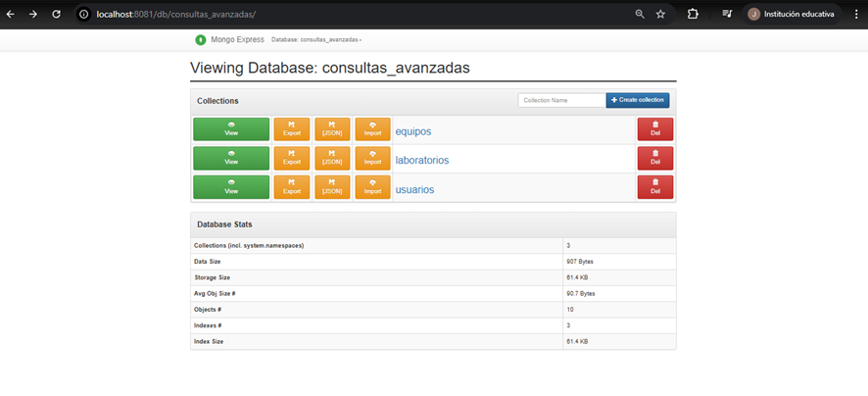The image size is (868, 396).
Task: Open the laboratorios collection link
Action: [422, 160]
